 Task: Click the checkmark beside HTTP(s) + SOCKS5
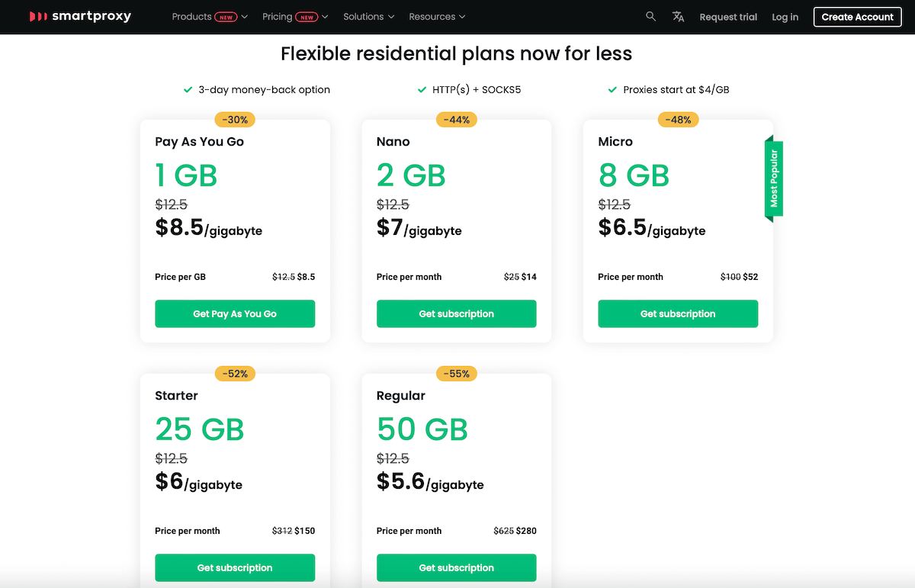click(422, 90)
